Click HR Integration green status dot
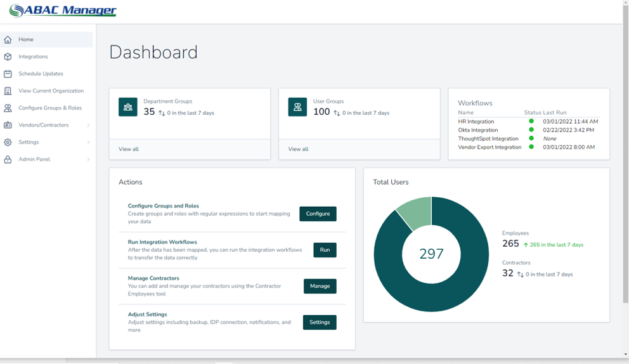 tap(531, 121)
